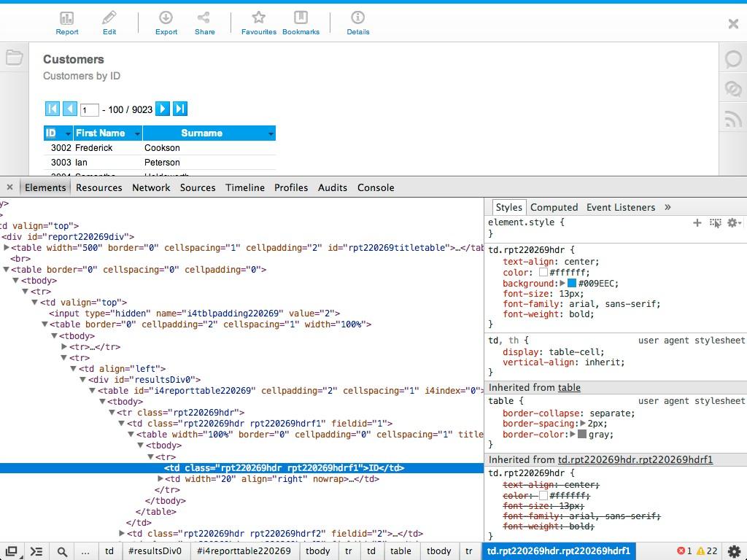Show more sidebar tabs via chevron
Viewport: 747px width, 560px height.
tap(667, 207)
